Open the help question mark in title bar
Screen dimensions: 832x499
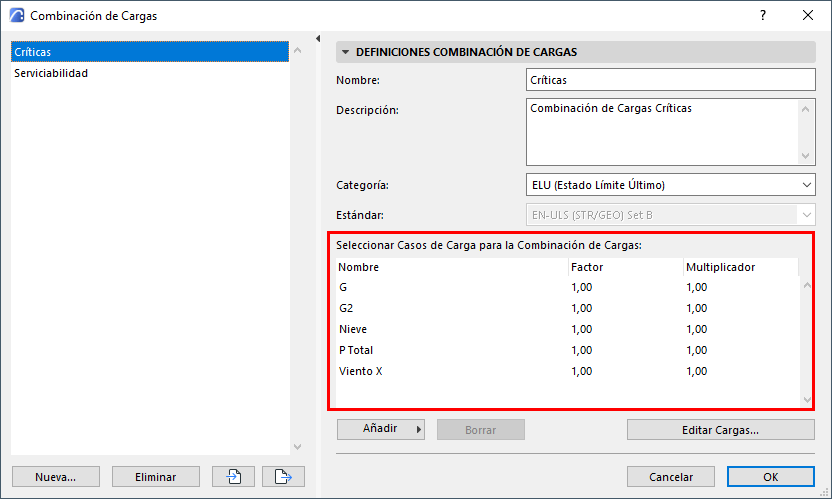click(762, 15)
